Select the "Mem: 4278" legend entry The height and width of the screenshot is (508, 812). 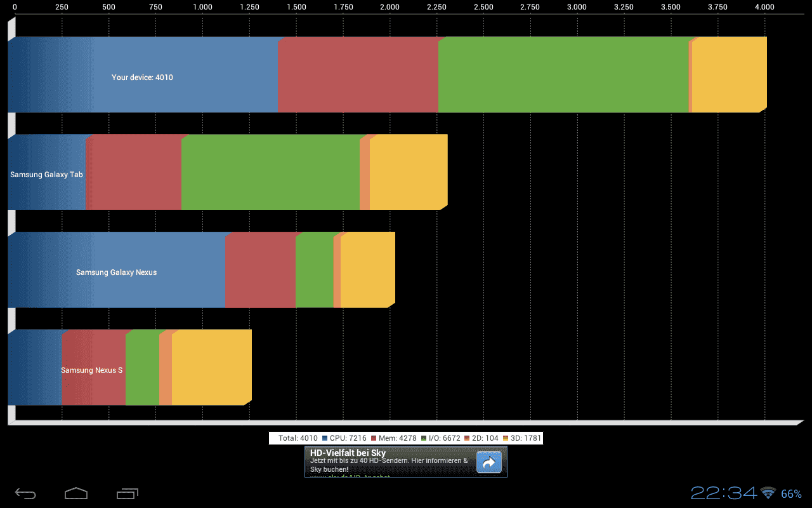(x=394, y=438)
